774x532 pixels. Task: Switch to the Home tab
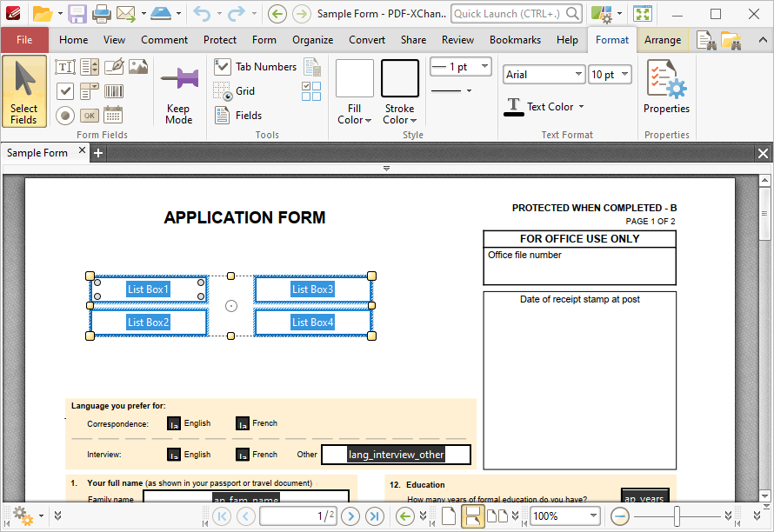pos(74,40)
